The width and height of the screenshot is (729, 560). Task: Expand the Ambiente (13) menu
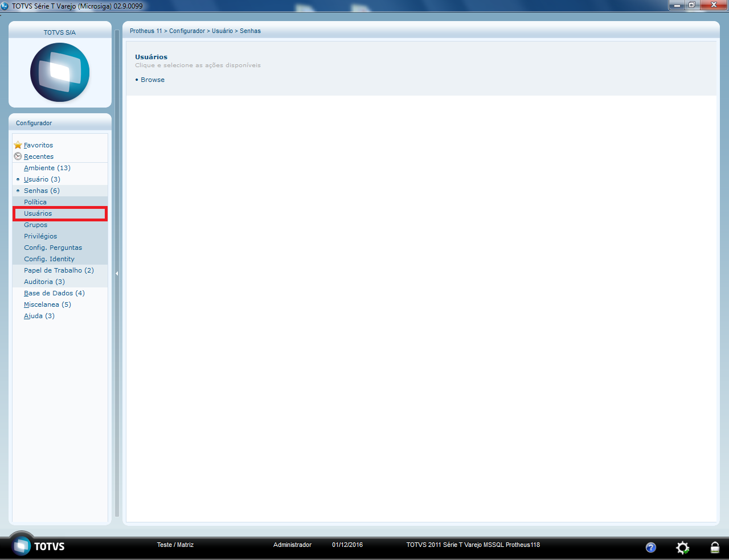click(47, 168)
